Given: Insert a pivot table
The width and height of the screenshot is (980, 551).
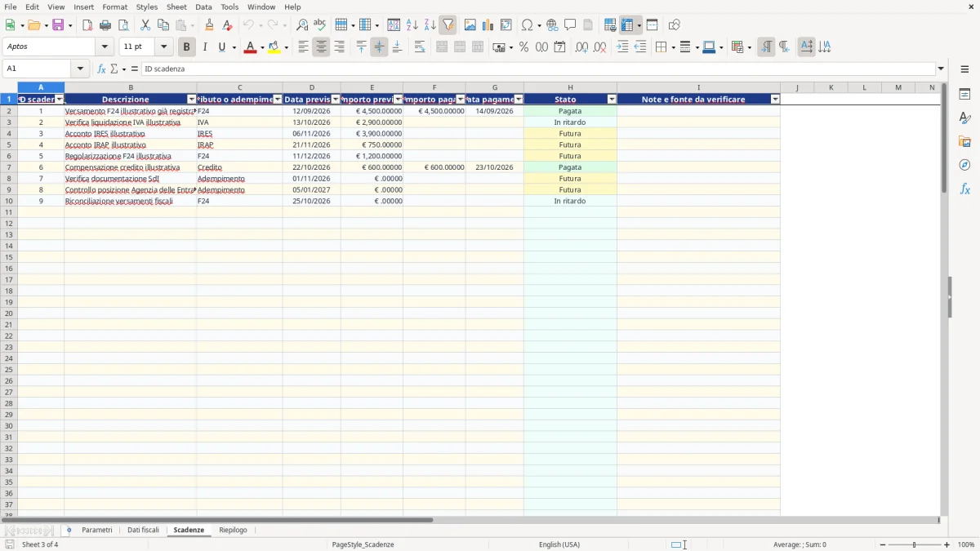Looking at the screenshot, I should point(506,25).
